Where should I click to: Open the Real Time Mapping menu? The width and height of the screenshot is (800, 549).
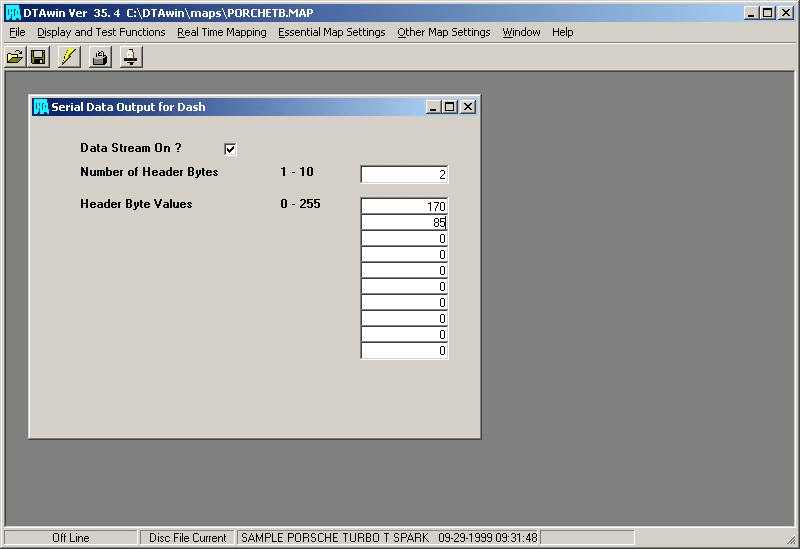[221, 32]
